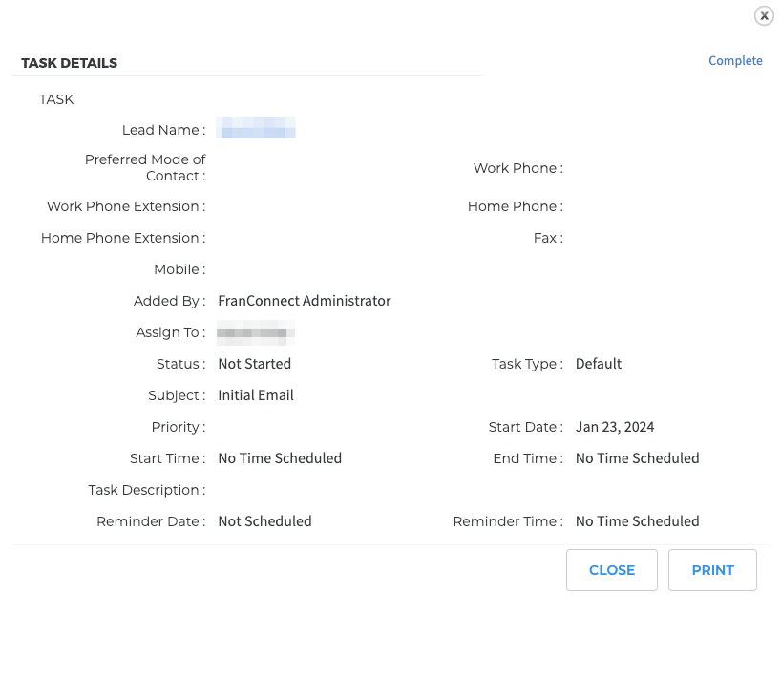
Task: Click the Complete link
Action: (x=735, y=61)
